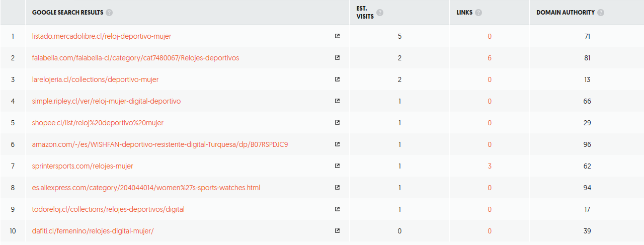The height and width of the screenshot is (245, 644).
Task: Click links count 0 in shopee.cl row
Action: pos(490,123)
